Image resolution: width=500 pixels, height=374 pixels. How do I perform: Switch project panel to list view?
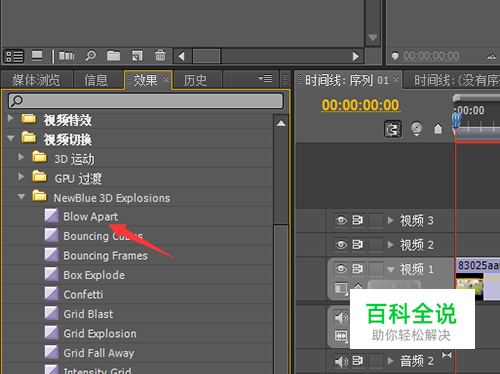coord(14,56)
